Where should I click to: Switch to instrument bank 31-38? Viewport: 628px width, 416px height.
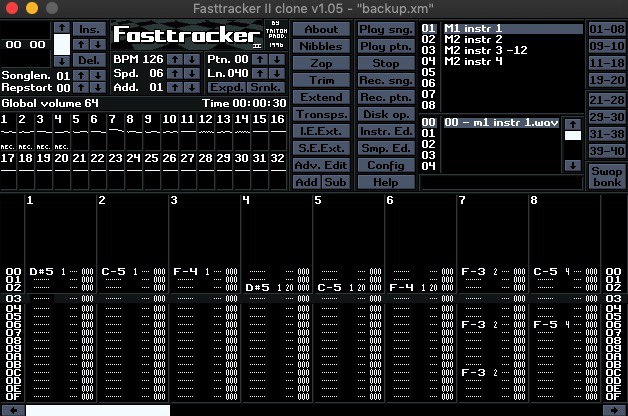606,134
